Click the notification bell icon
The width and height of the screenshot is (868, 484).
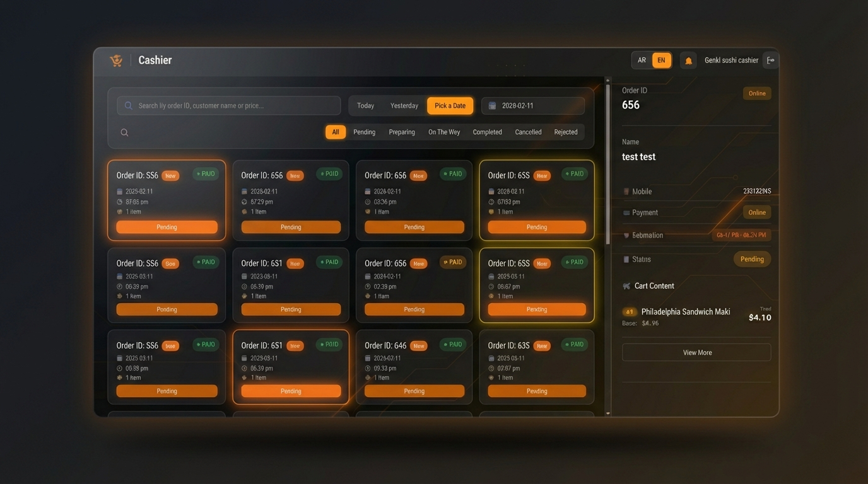pos(688,60)
